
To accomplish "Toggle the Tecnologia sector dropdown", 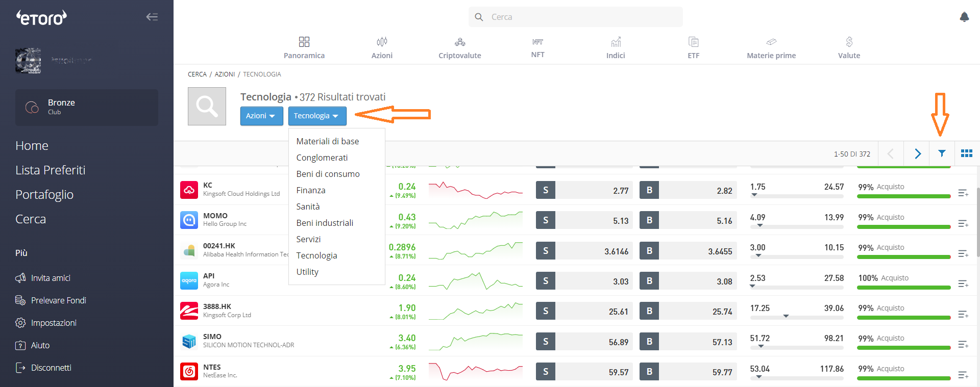I will click(x=317, y=116).
